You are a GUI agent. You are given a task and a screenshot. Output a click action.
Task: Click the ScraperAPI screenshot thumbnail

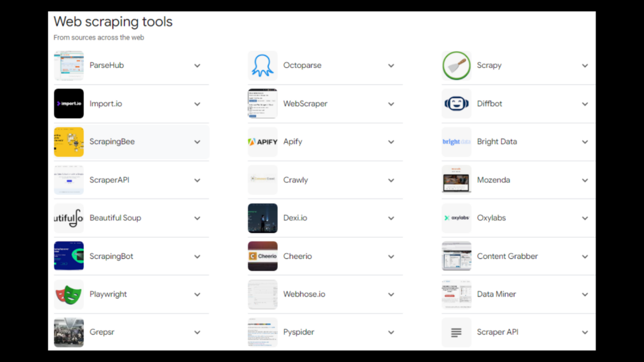click(69, 180)
